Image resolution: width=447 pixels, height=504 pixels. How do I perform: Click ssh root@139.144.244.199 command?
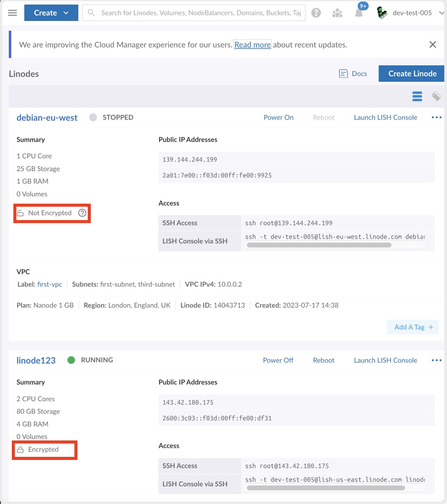(289, 223)
